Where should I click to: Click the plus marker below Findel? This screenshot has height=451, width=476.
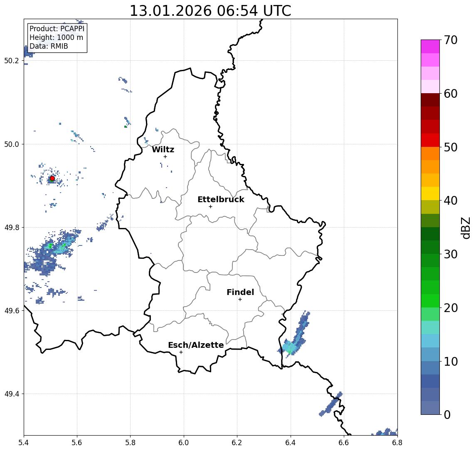pyautogui.click(x=240, y=300)
